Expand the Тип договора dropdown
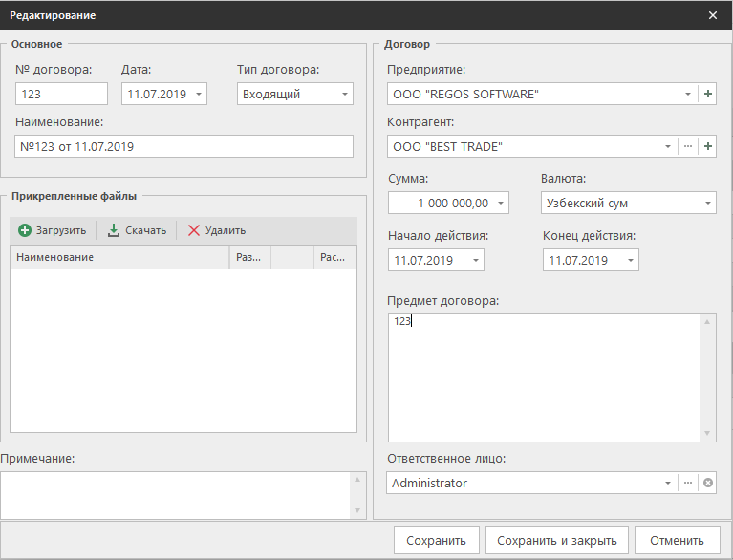 (344, 94)
